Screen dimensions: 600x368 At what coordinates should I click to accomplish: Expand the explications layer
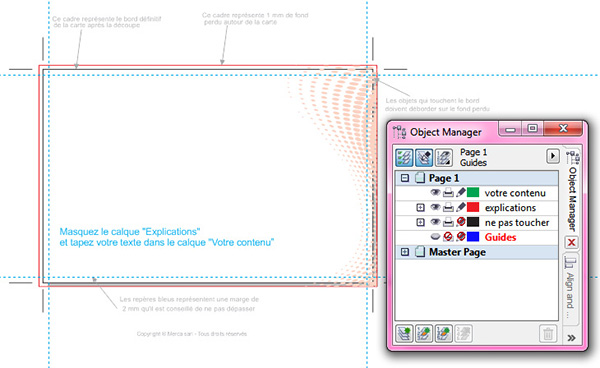click(x=421, y=208)
